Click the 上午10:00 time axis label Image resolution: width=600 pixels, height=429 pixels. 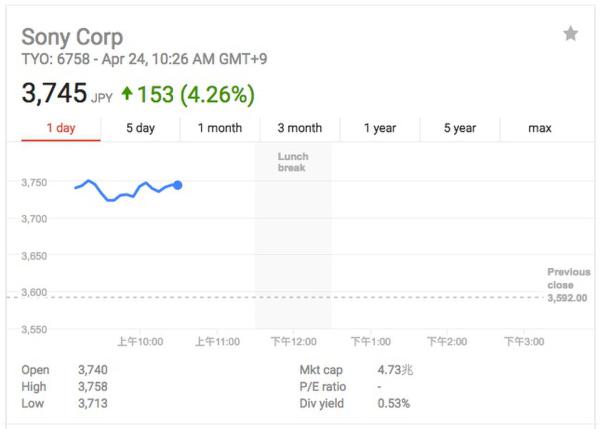pos(140,342)
